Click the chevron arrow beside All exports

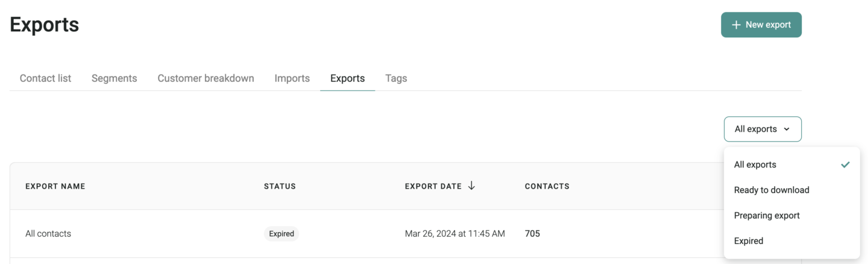787,129
